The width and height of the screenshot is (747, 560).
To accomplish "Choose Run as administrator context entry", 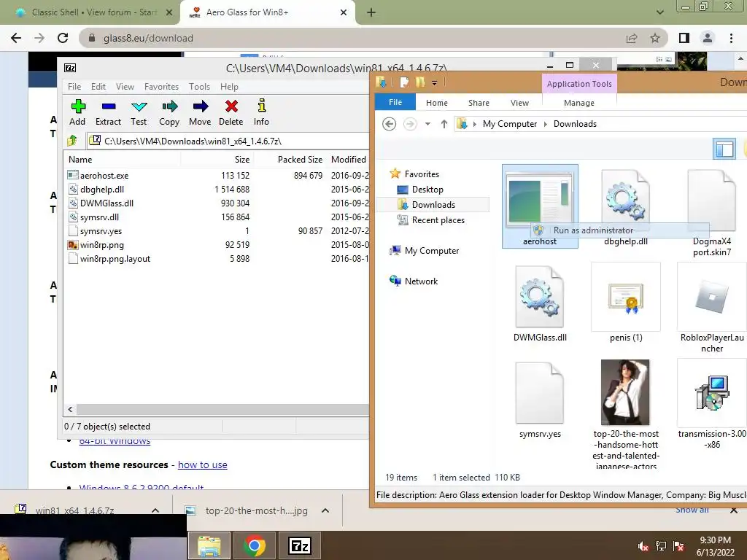I will pyautogui.click(x=620, y=230).
